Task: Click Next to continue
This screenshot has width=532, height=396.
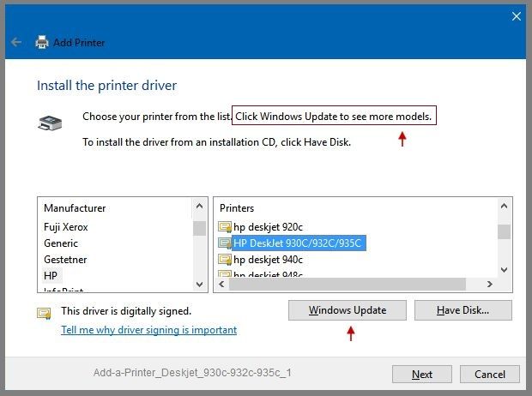Action: (x=421, y=374)
